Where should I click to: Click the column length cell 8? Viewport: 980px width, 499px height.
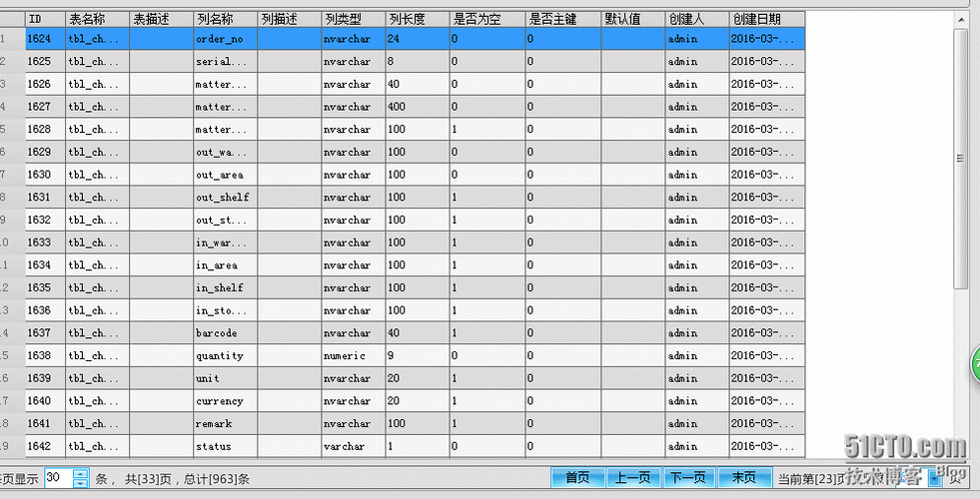[x=417, y=61]
